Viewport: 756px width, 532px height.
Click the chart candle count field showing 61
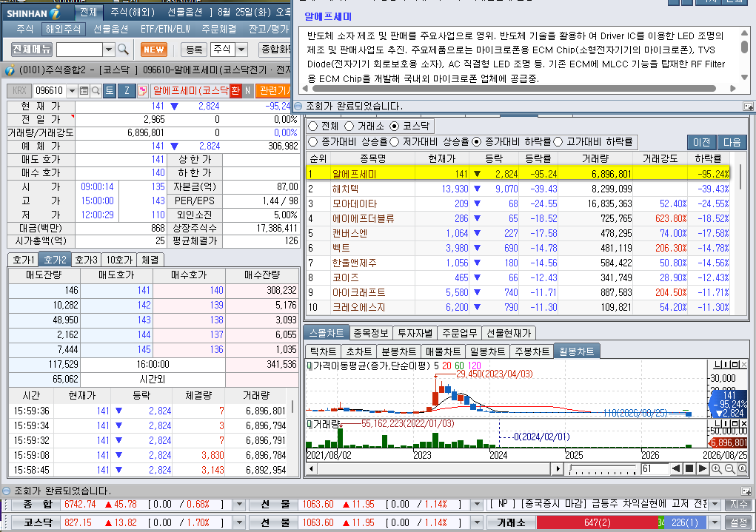click(x=655, y=469)
